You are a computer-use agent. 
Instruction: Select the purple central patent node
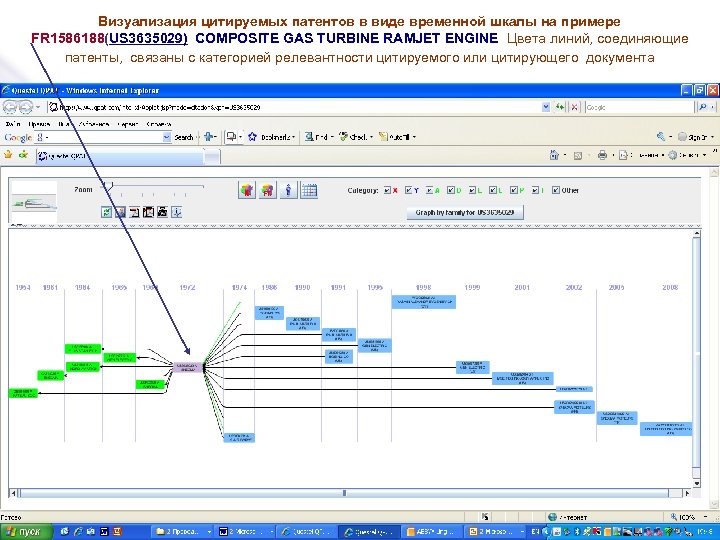[188, 367]
